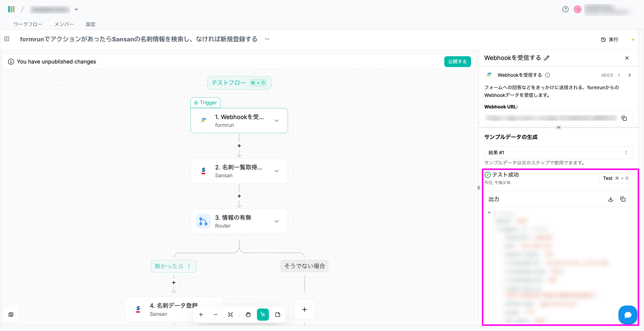The image size is (644, 331).
Task: Open the chat support bubble
Action: (628, 315)
